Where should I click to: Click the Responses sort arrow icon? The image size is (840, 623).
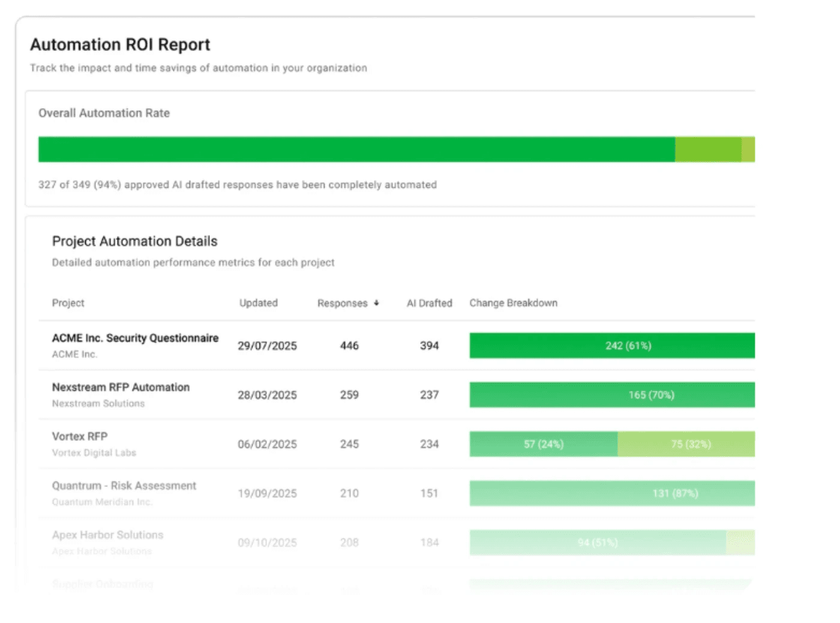point(377,303)
